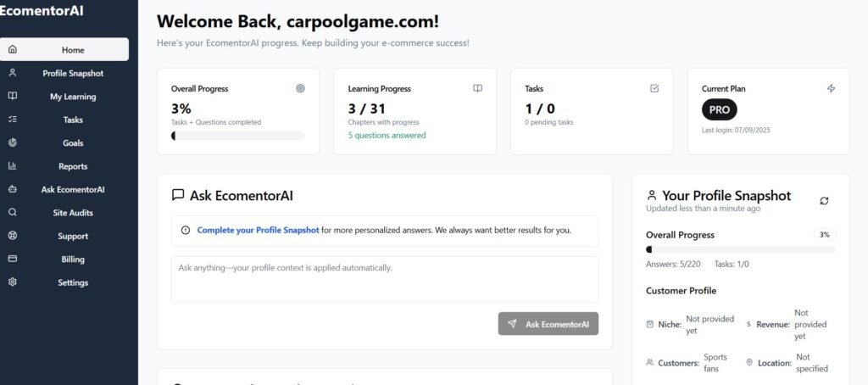Viewport: 868px width, 385px height.
Task: Click the checkbox icon on Tasks card
Action: (x=654, y=88)
